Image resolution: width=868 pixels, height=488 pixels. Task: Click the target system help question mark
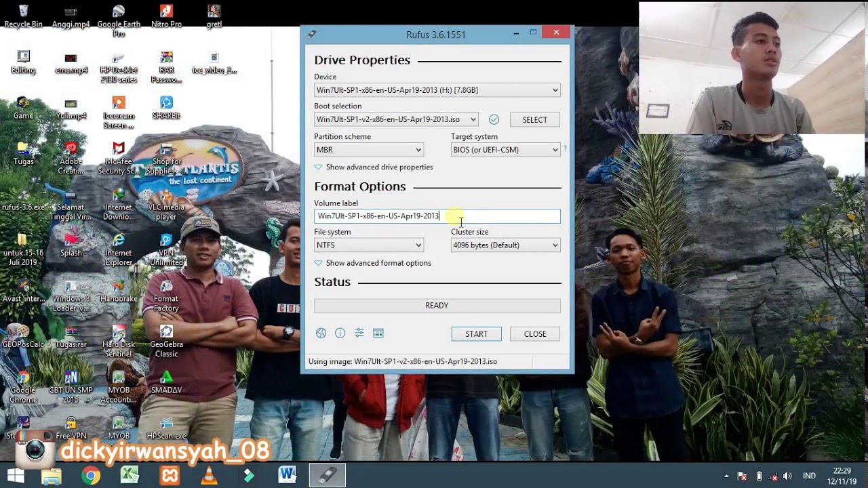pyautogui.click(x=564, y=148)
